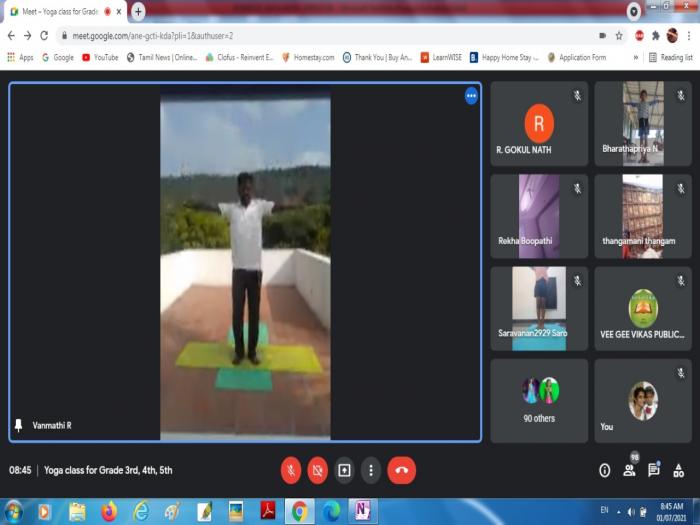This screenshot has width=700, height=525.
Task: Open File Explorer from taskbar
Action: coord(77,512)
